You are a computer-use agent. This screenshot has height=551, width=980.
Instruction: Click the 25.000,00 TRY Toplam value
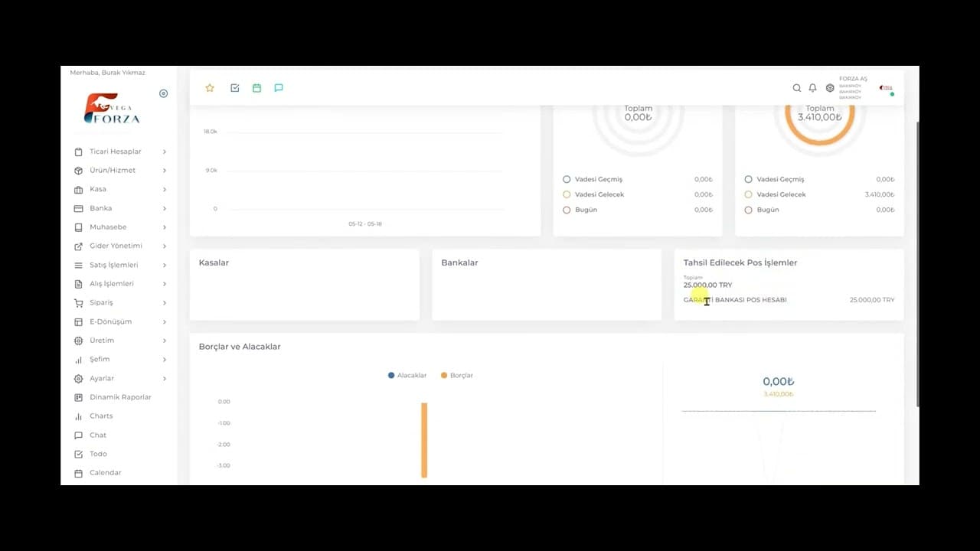click(x=707, y=285)
